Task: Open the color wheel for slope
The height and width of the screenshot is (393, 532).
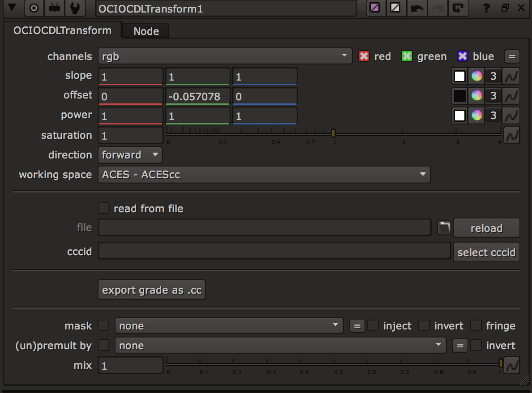Action: click(476, 77)
